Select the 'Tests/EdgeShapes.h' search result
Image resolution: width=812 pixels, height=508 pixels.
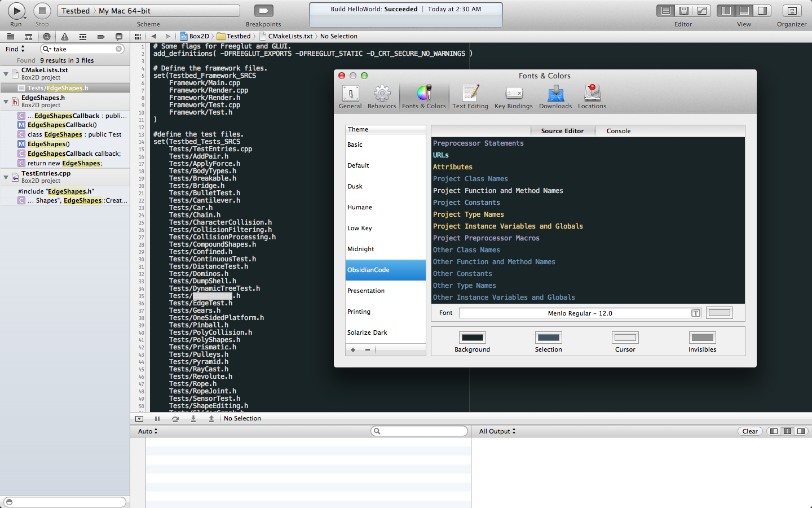(x=65, y=88)
